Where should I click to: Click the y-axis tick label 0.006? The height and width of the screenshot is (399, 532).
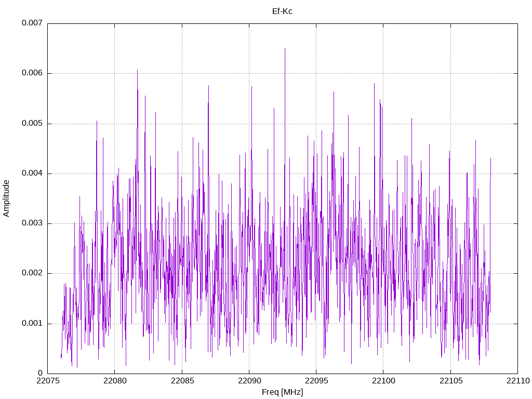(x=32, y=73)
